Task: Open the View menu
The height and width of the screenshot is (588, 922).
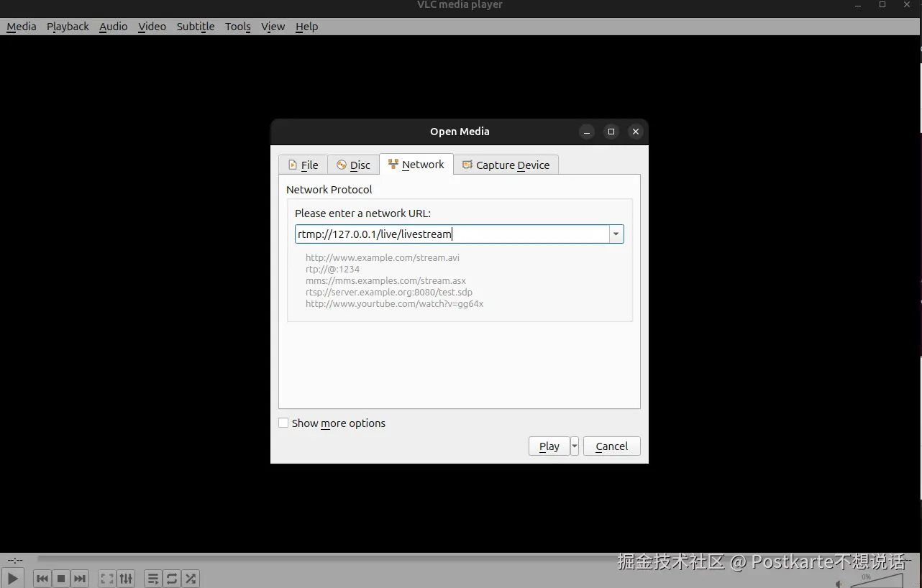Action: [x=273, y=27]
